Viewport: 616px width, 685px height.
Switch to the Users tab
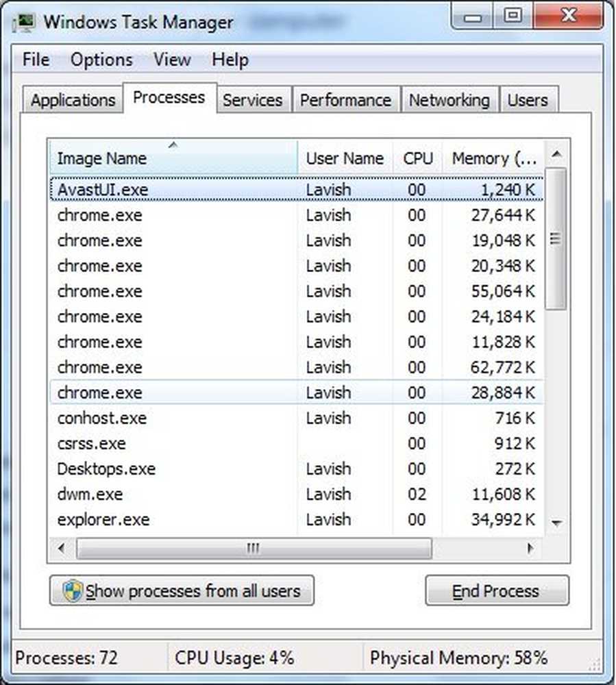click(528, 100)
